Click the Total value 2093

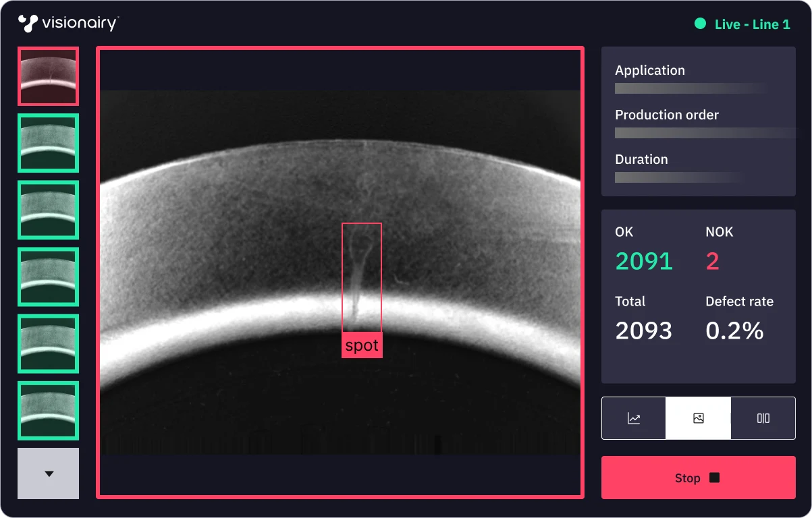click(x=644, y=330)
